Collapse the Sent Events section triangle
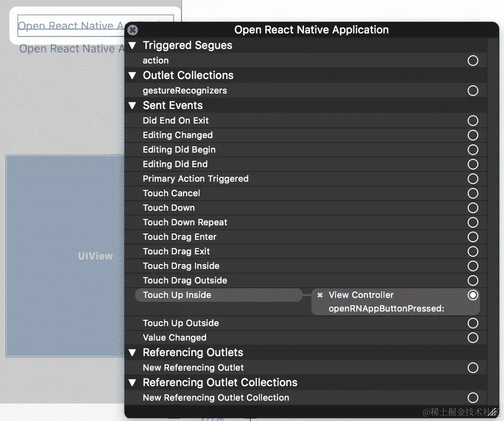504x421 pixels. (133, 106)
